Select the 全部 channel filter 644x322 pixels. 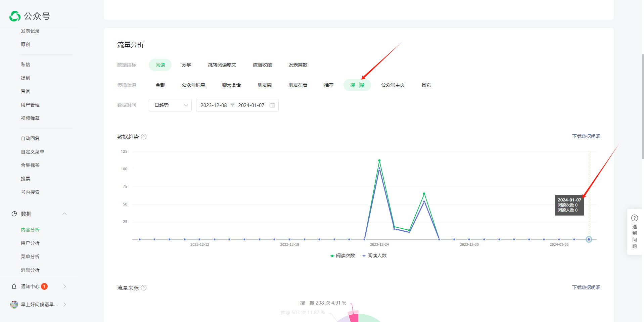[x=160, y=85]
